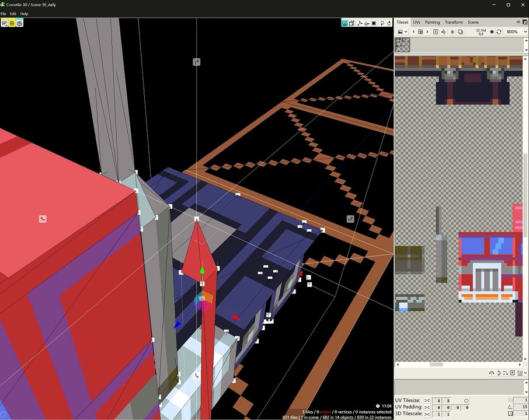Click the pivot-snap diamond icon in the viewport toolbar
Viewport: 529px width, 420px height.
point(367,23)
